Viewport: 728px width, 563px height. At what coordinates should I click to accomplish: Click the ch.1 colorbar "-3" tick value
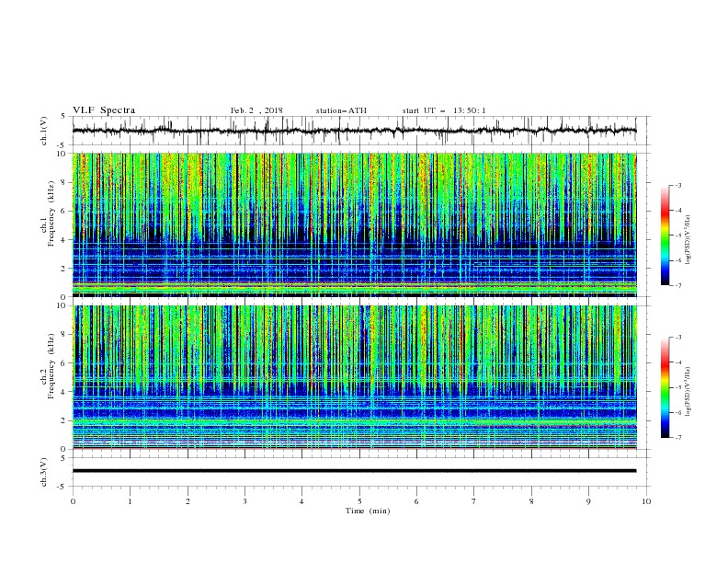click(x=678, y=185)
